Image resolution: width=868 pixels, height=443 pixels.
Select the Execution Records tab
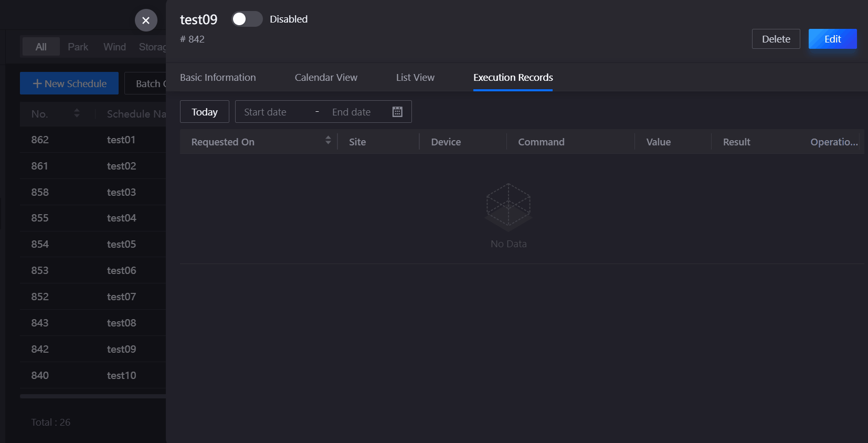pos(513,78)
